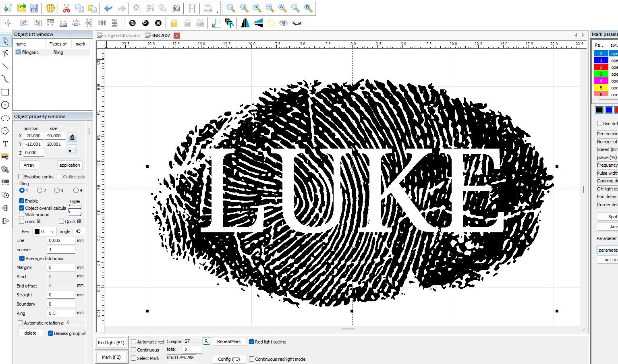Screen dimensions: 618x364
Task: Click the Save floppy disk icon
Action: 34,8
